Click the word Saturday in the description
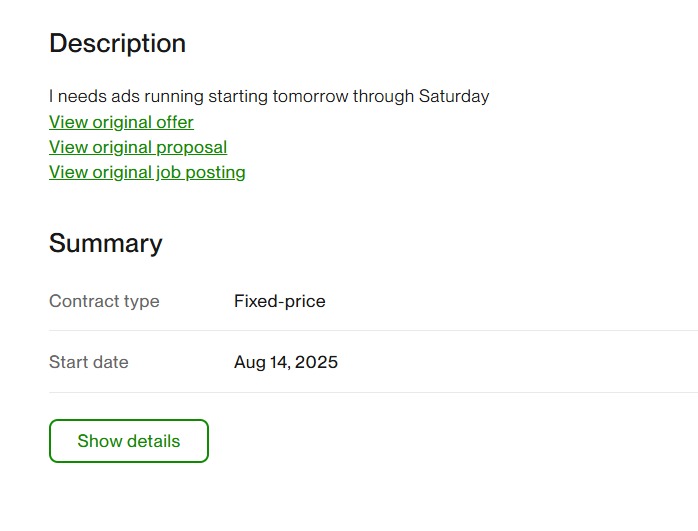 (x=454, y=97)
